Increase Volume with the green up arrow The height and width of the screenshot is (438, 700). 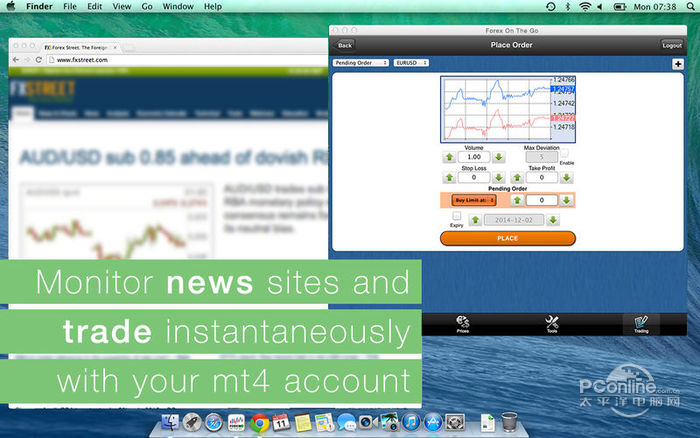(x=450, y=157)
